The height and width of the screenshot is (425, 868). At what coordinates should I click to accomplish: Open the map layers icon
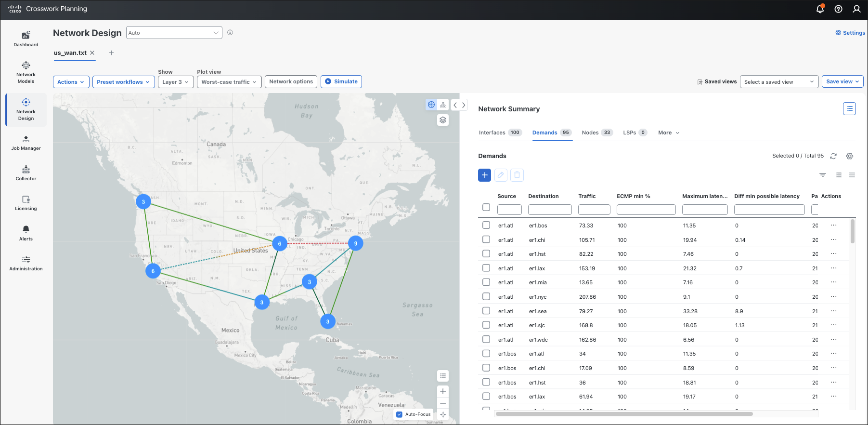pos(443,120)
